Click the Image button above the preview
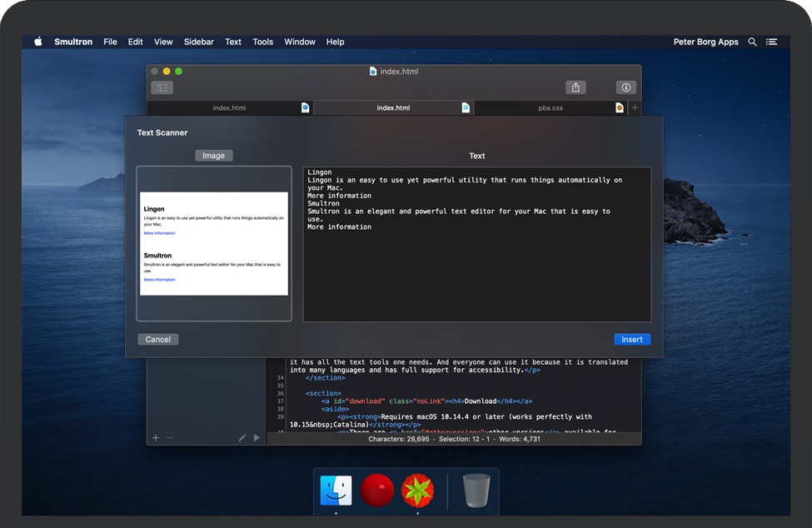Screen dimensions: 812x528 click(x=214, y=156)
